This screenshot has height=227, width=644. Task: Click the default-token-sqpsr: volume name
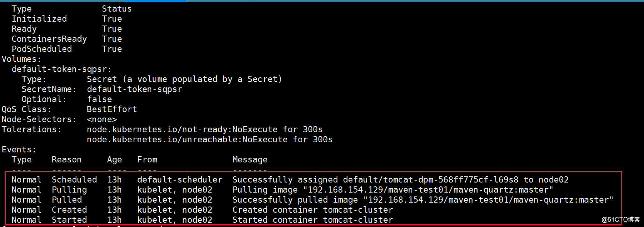(x=61, y=69)
